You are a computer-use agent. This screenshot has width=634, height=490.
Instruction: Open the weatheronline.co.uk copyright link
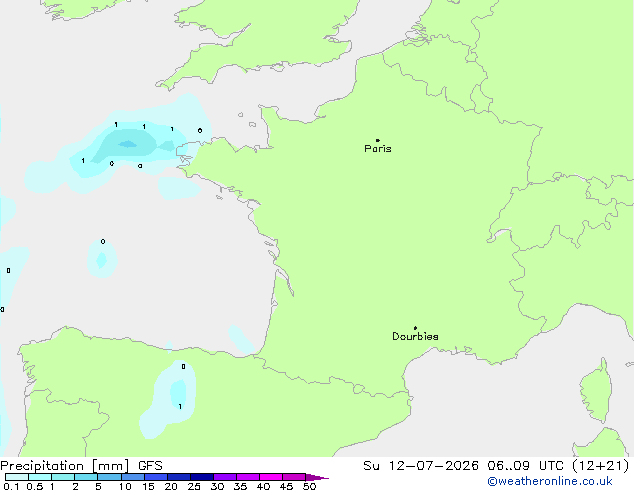[550, 481]
